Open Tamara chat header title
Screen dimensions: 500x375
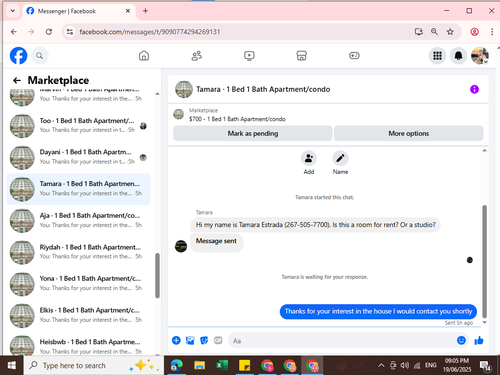(263, 89)
